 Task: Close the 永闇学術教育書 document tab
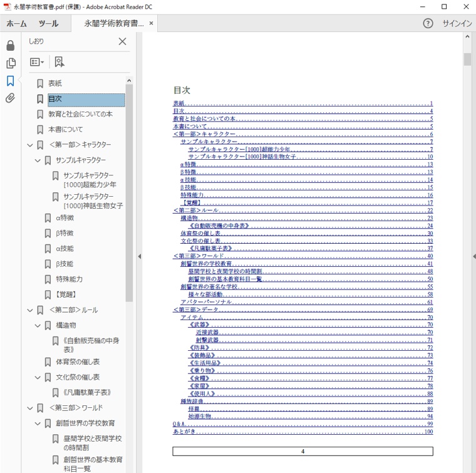(151, 23)
